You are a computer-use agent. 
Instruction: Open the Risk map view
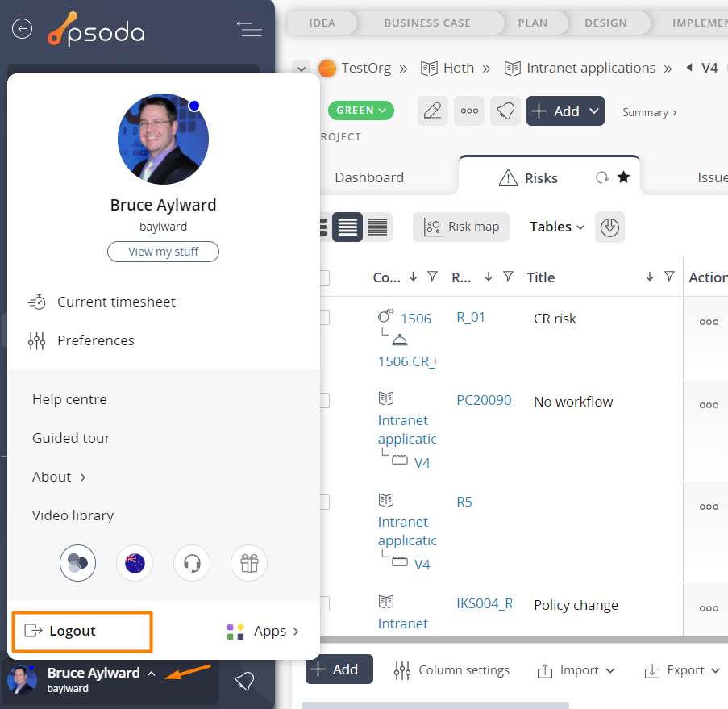click(x=461, y=227)
